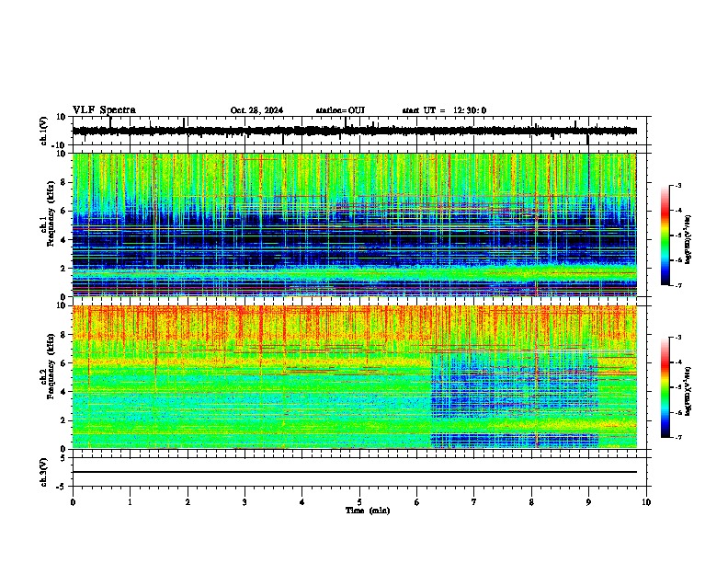Image resolution: width=728 pixels, height=563 pixels.
Task: Click the ch.1 waveform trace panel
Action: [x=359, y=131]
